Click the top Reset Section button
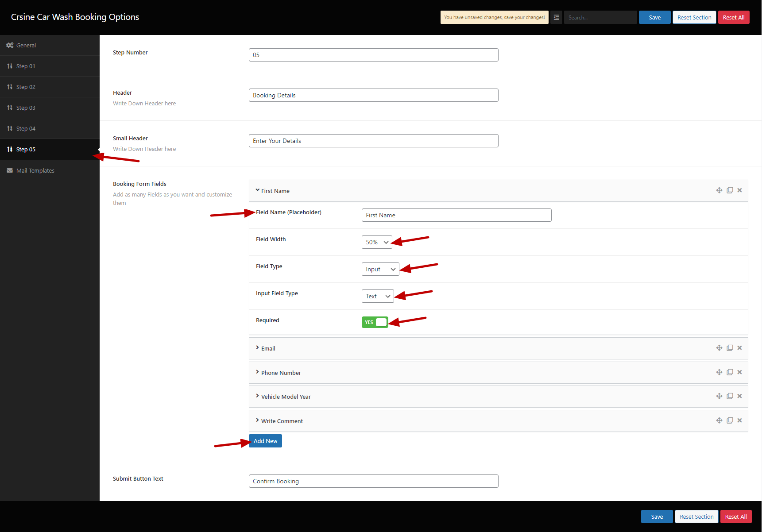Viewport: 762px width, 532px height. 694,17
